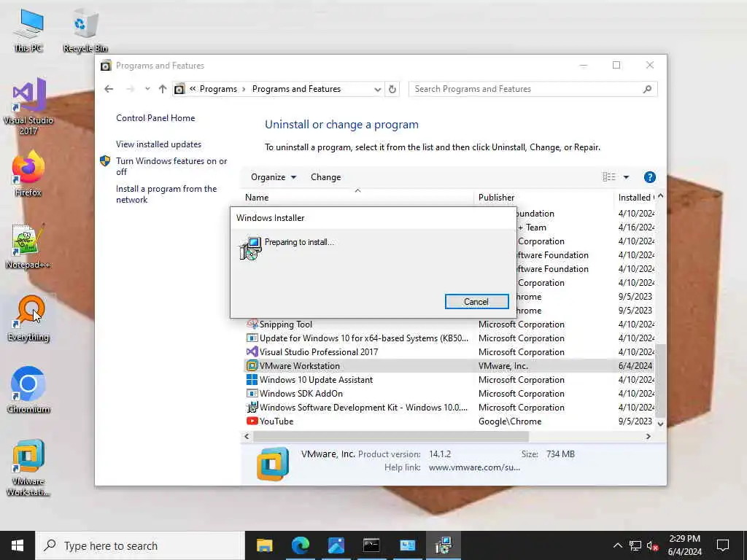Image resolution: width=747 pixels, height=560 pixels.
Task: Open the Action Center notifications icon
Action: (723, 545)
